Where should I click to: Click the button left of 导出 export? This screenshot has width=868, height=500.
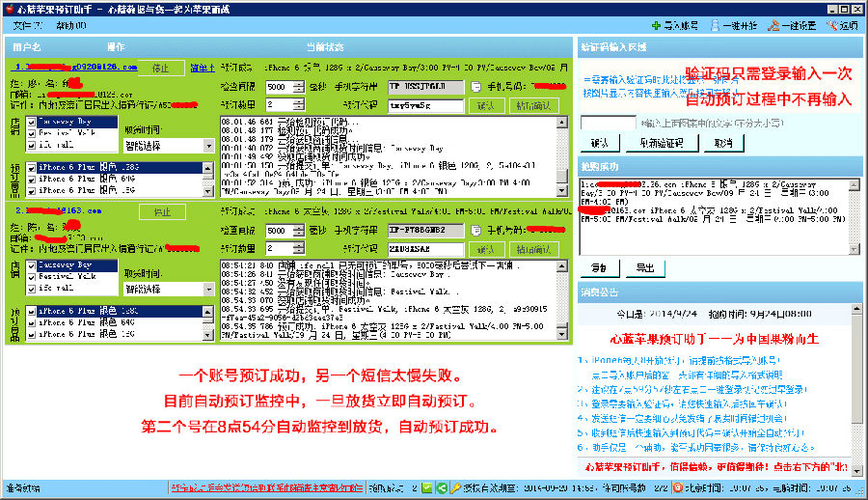[600, 268]
